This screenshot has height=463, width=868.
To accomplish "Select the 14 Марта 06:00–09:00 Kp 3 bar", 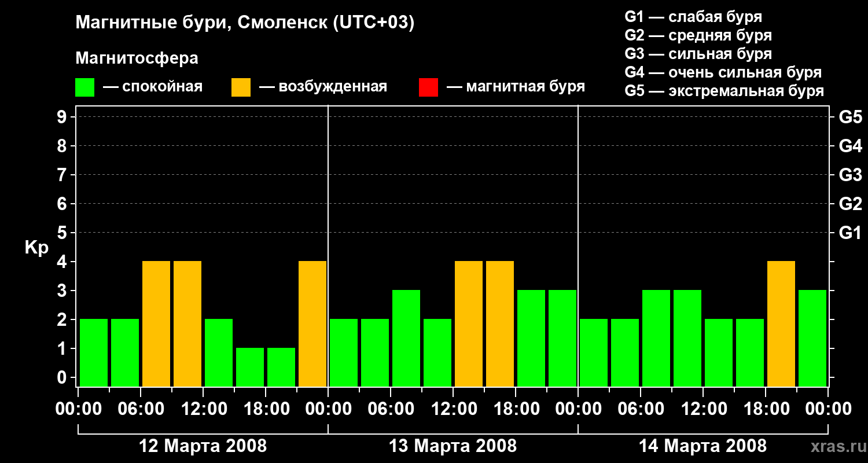I will click(656, 338).
